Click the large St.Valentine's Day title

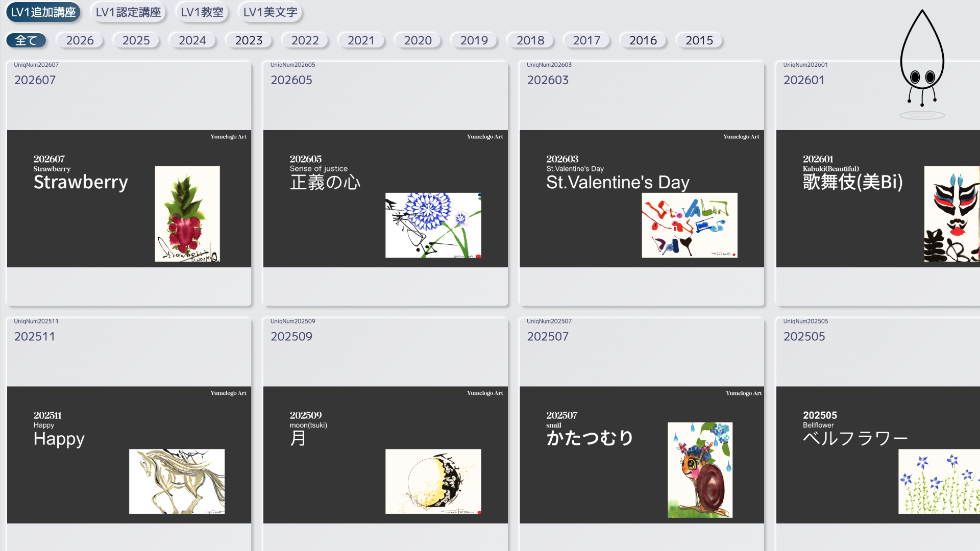618,182
